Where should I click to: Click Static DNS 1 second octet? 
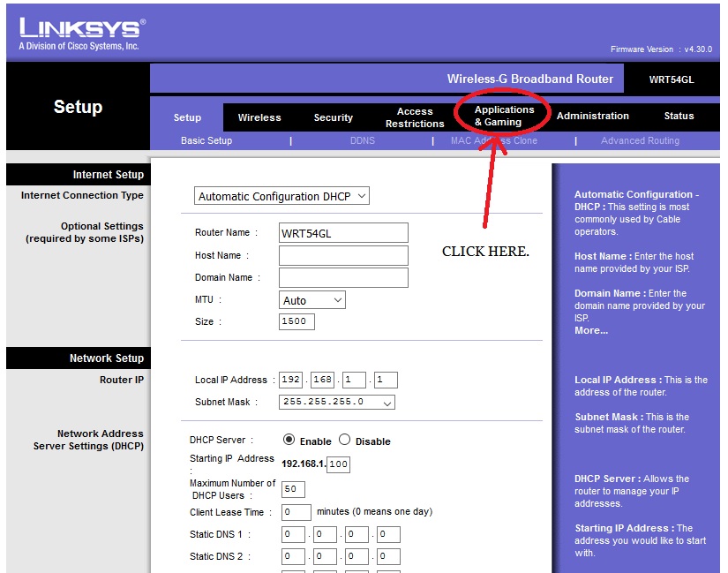click(325, 534)
